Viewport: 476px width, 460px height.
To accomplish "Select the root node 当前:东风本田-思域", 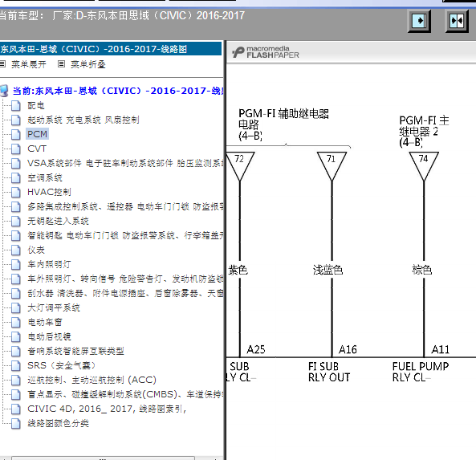I will pyautogui.click(x=118, y=91).
